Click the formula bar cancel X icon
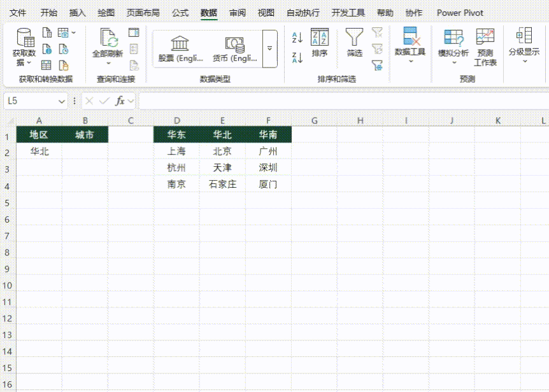The image size is (549, 392). (x=89, y=101)
